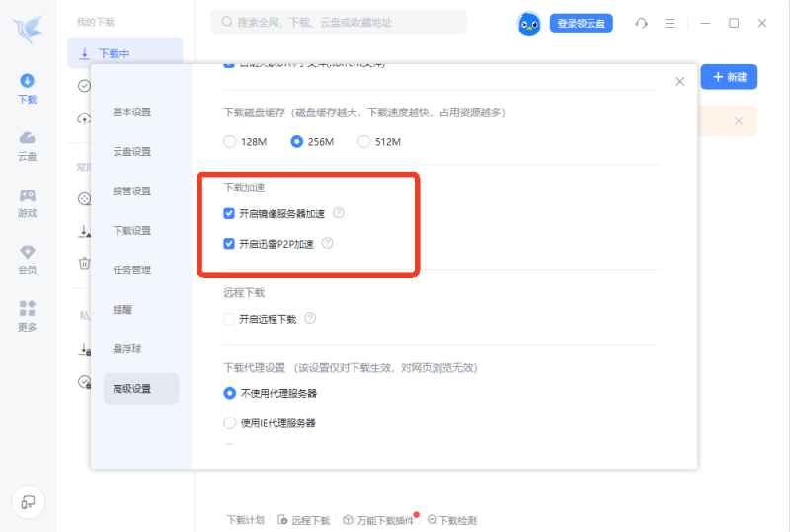This screenshot has width=790, height=532.
Task: Click the disc-shaped icon under 常用
Action: 85,199
